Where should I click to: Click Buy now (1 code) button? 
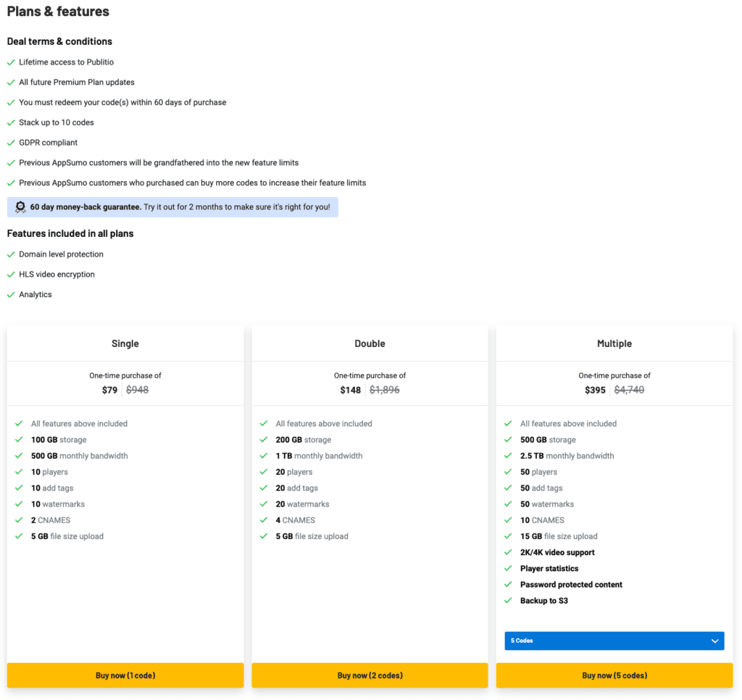coord(125,675)
